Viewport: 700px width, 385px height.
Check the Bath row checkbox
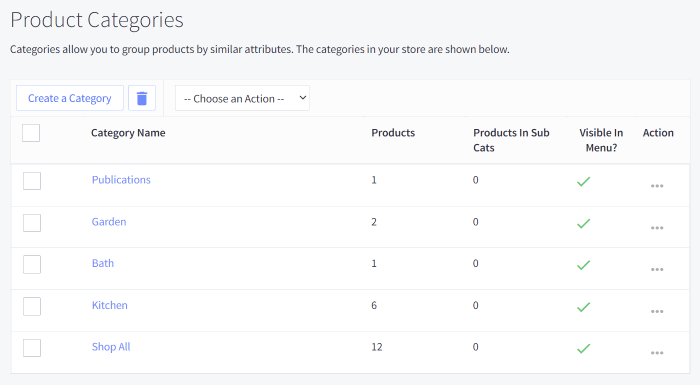pos(32,264)
